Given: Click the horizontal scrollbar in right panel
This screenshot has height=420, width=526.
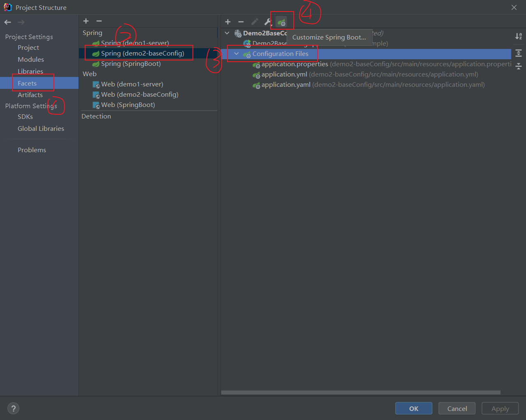Looking at the screenshot, I should [x=361, y=392].
